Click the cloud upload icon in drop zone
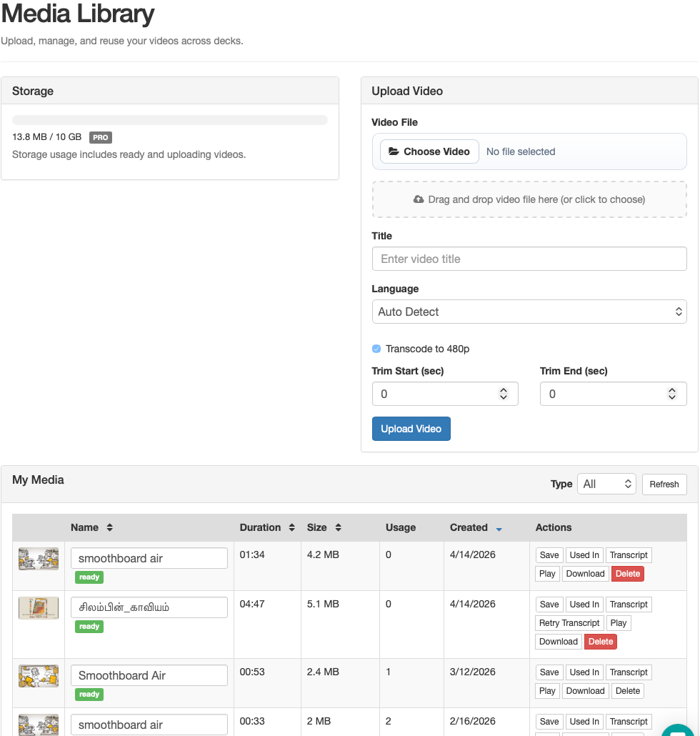The height and width of the screenshot is (736, 700). click(419, 199)
